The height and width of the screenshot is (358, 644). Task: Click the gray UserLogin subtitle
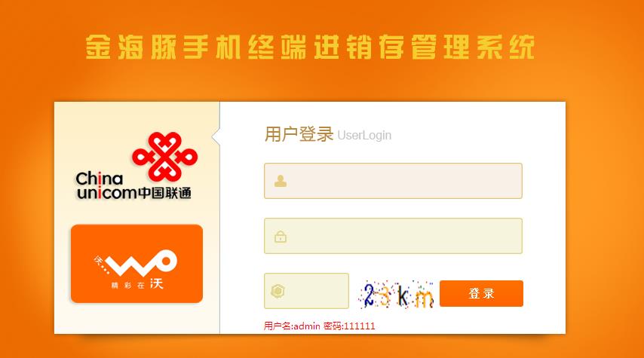364,135
